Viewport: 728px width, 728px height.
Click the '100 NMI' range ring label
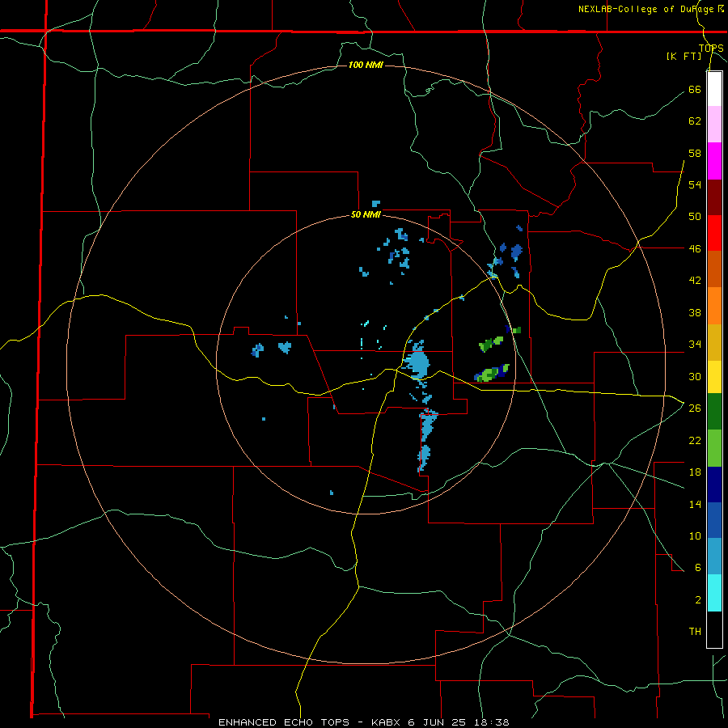[x=366, y=65]
